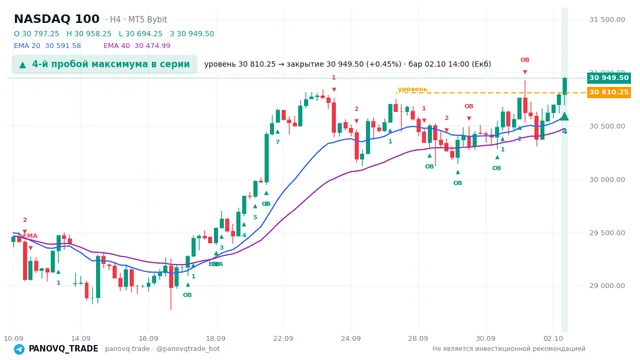This screenshot has height=360, width=640.
Task: Click the red EMA signal label
Action: coord(31,236)
